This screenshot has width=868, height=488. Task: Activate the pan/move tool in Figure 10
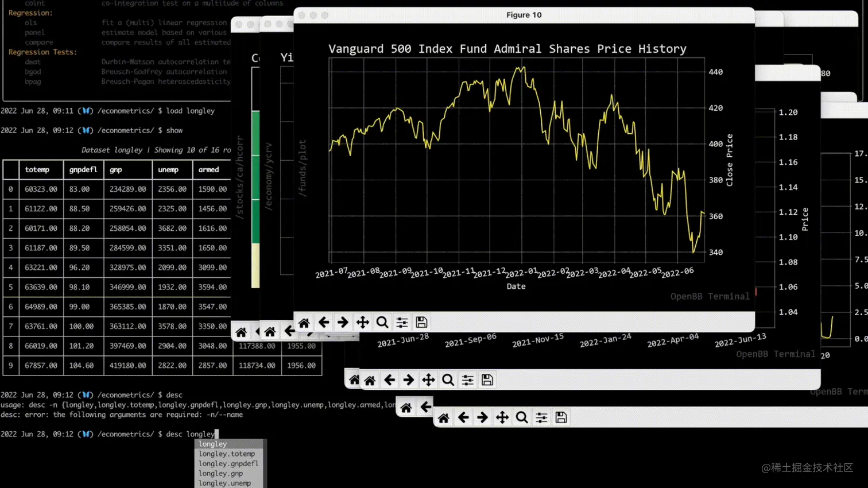pyautogui.click(x=363, y=323)
